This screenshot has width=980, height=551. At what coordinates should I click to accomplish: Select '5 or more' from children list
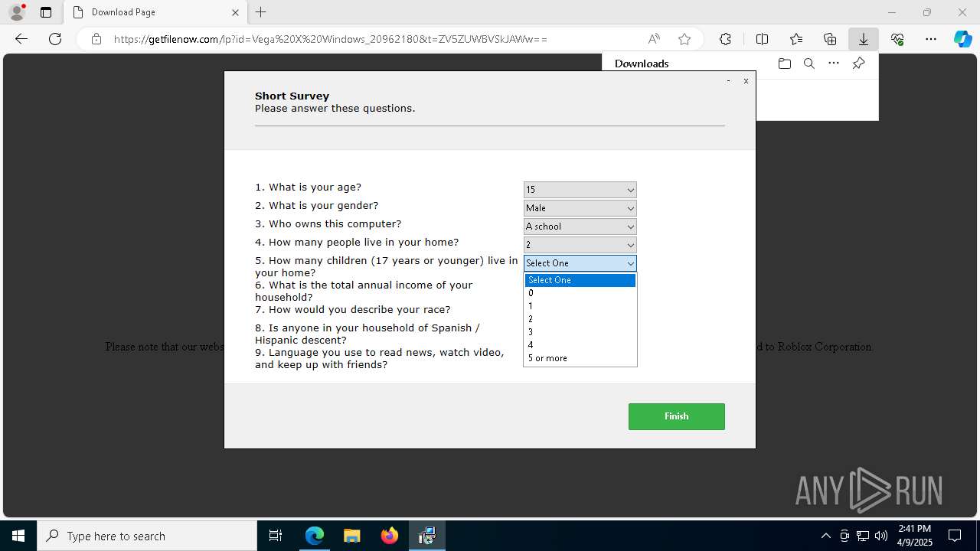click(580, 358)
